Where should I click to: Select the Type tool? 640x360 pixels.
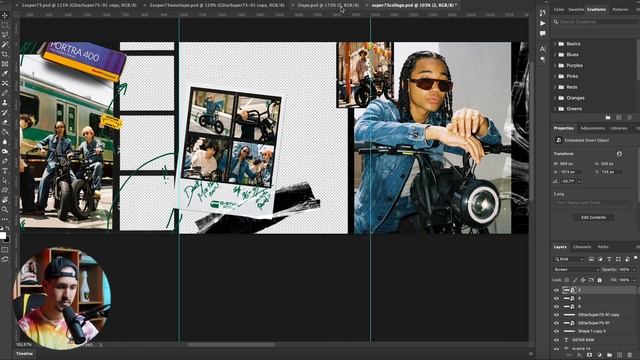[5, 171]
